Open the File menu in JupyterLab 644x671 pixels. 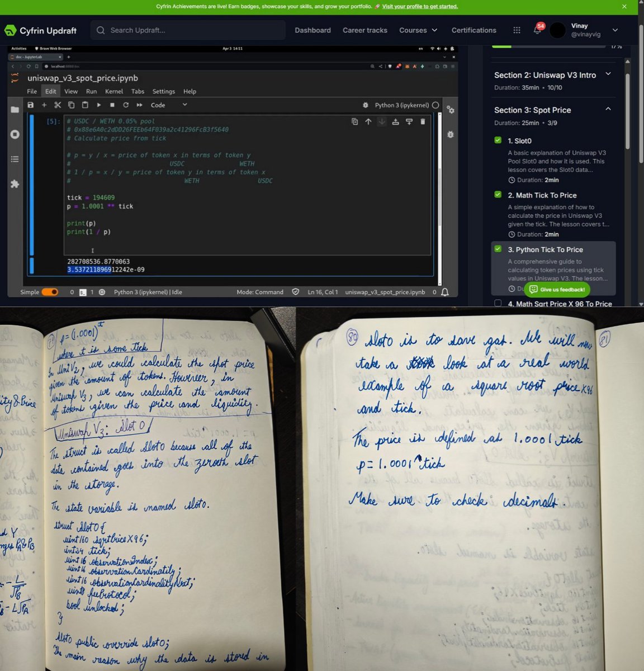pos(32,91)
